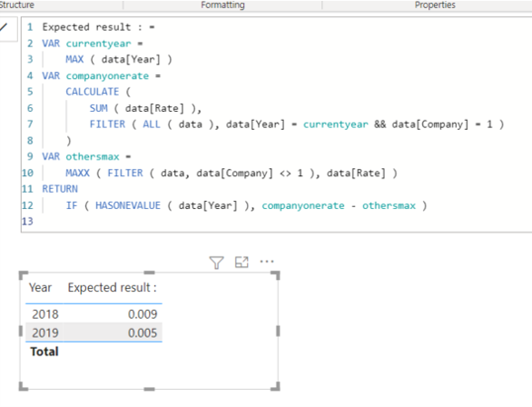Open the visual filter icon above the table
Screen dimensions: 532x407
point(216,262)
